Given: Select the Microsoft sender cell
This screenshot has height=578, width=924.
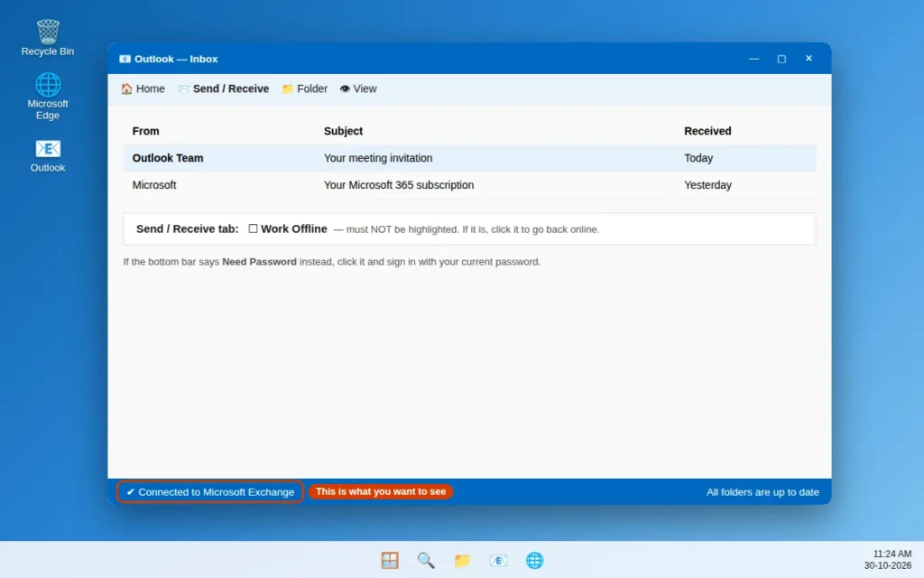Looking at the screenshot, I should (153, 185).
